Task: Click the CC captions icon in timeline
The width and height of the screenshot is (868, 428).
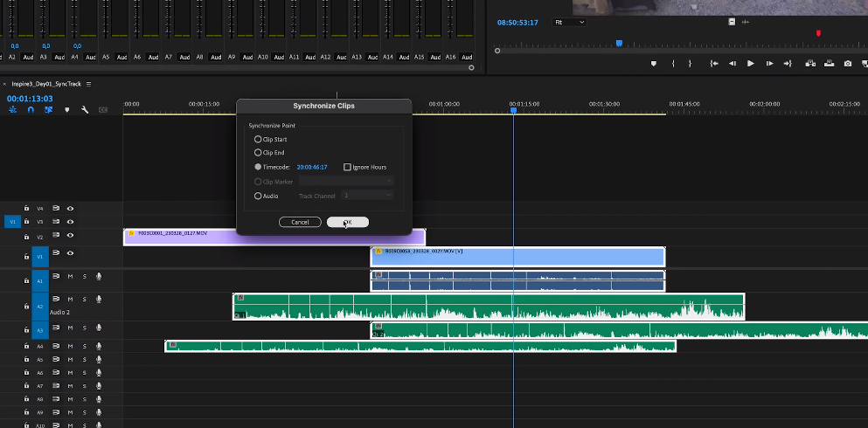Action: pos(103,110)
